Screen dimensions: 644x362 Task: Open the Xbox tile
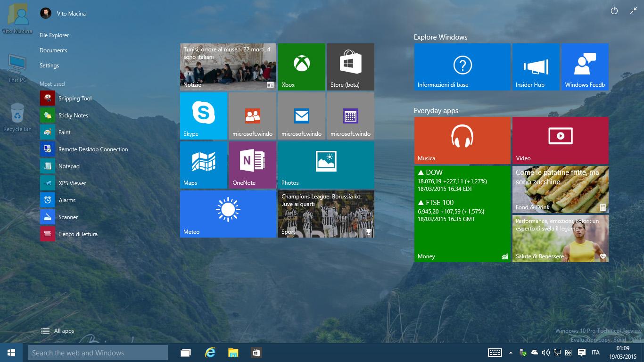click(x=302, y=67)
